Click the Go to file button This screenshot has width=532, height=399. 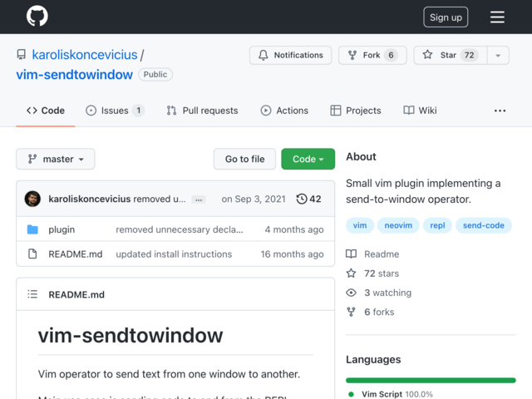[244, 159]
